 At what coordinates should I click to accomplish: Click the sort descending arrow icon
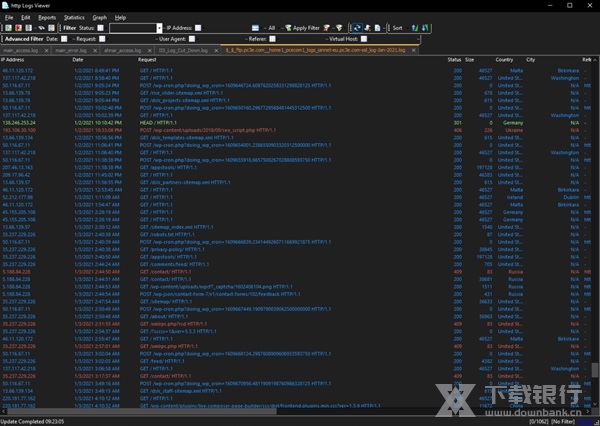coord(425,28)
